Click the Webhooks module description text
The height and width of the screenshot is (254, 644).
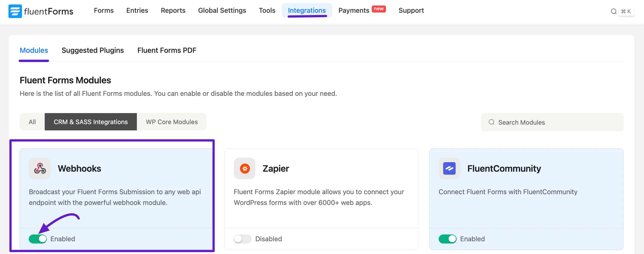click(115, 197)
